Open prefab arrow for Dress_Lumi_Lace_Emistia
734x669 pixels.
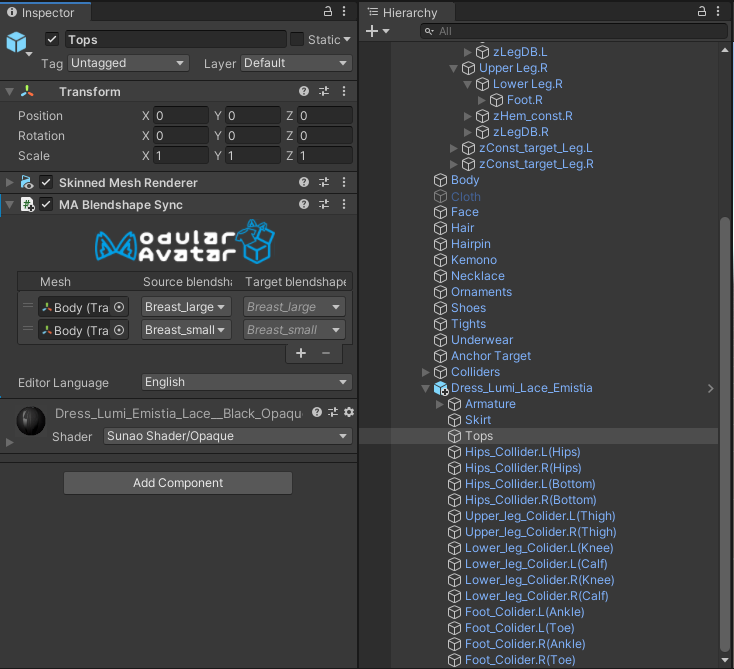711,388
